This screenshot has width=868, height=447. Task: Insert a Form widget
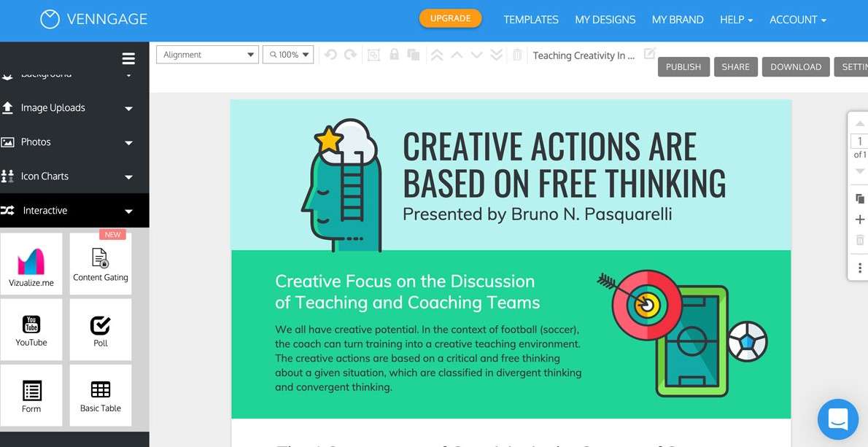click(x=31, y=395)
